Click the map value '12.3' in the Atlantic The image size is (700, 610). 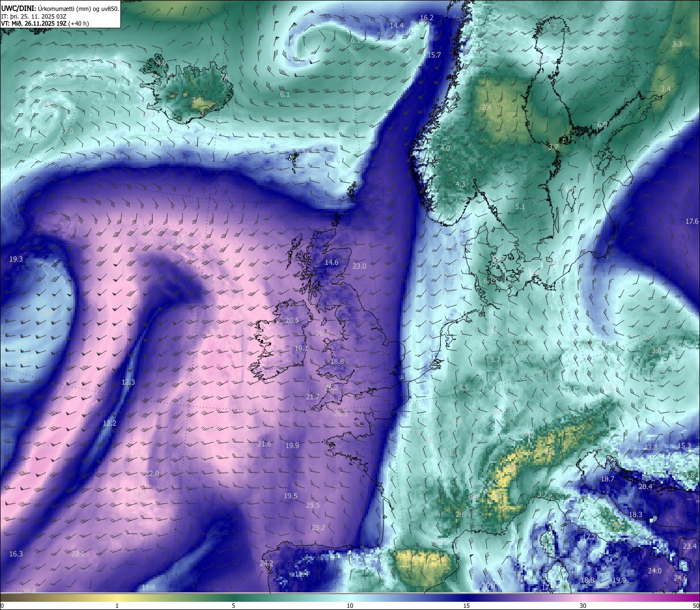[128, 382]
